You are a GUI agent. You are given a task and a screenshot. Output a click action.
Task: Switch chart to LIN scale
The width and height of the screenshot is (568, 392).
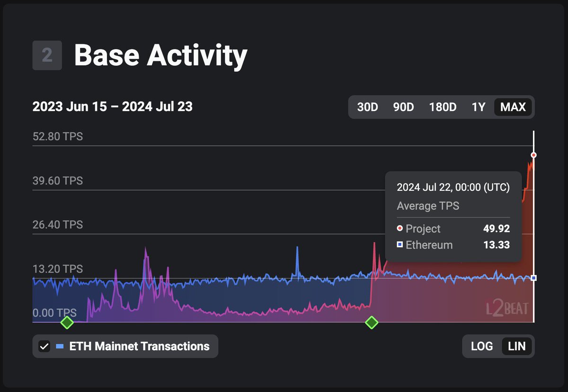tap(516, 347)
